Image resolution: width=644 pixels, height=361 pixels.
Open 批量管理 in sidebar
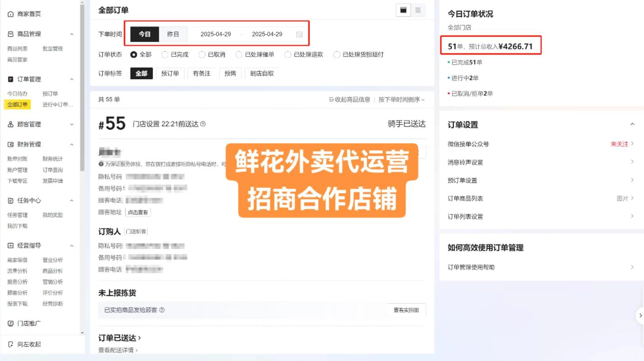pyautogui.click(x=53, y=49)
